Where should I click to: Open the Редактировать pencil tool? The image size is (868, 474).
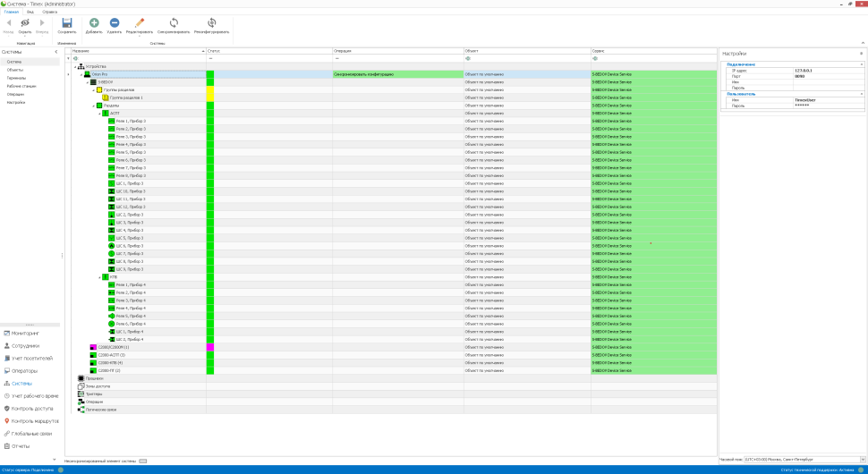click(x=139, y=22)
